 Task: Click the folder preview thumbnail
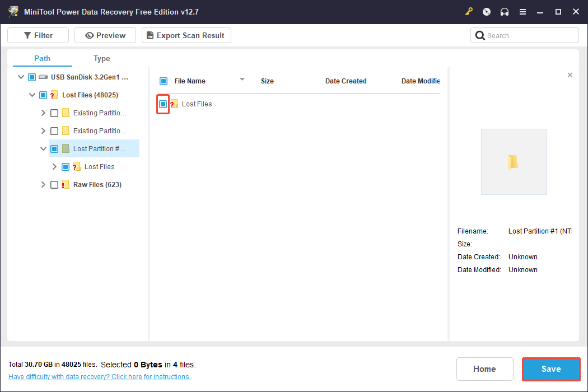point(514,161)
